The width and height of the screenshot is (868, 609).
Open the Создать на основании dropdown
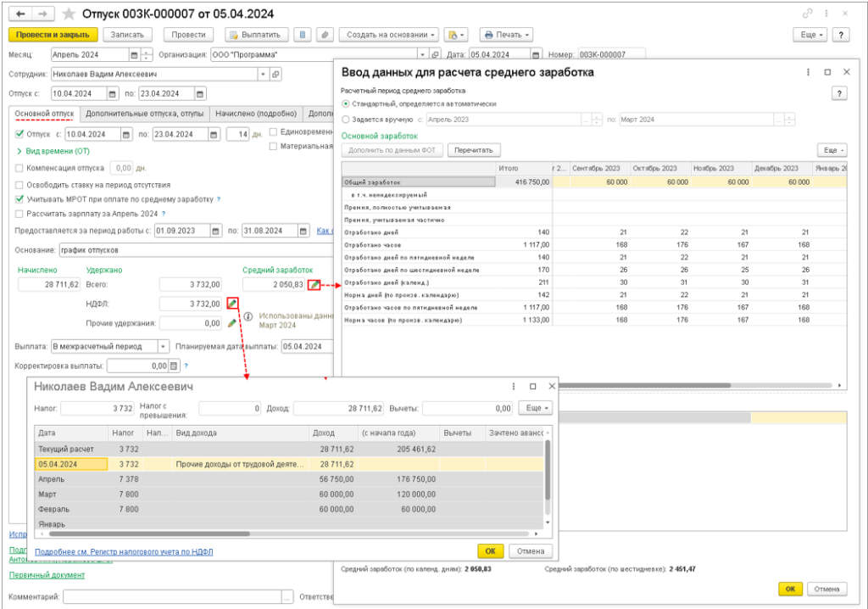point(389,35)
